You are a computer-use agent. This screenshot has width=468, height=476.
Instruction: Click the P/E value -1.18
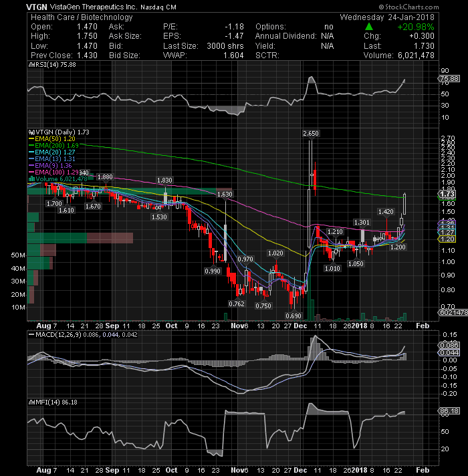234,27
